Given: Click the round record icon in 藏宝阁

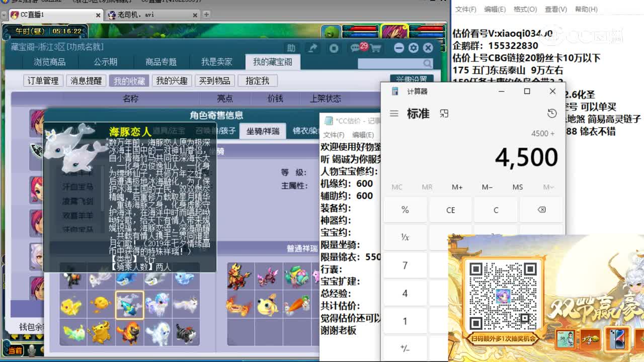Looking at the screenshot, I should point(334,48).
